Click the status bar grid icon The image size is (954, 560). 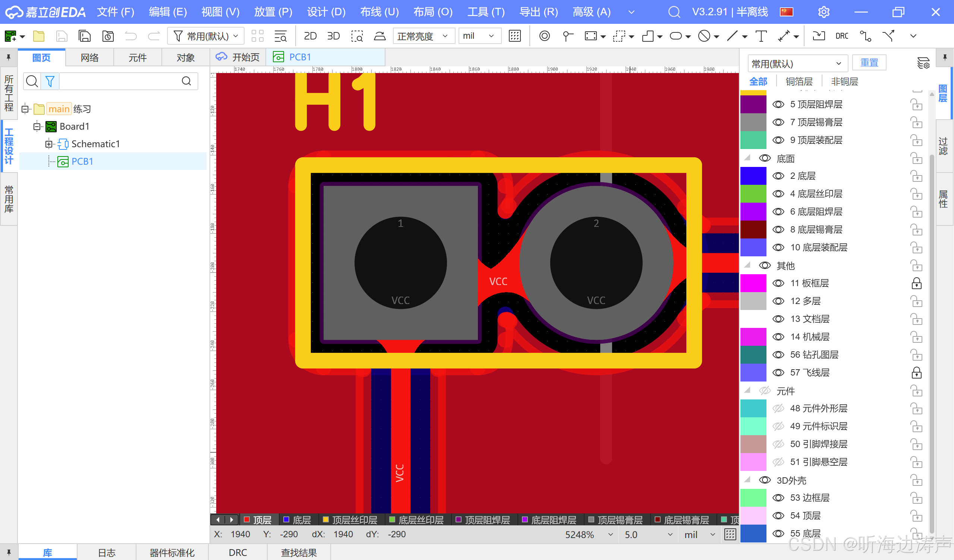click(730, 534)
